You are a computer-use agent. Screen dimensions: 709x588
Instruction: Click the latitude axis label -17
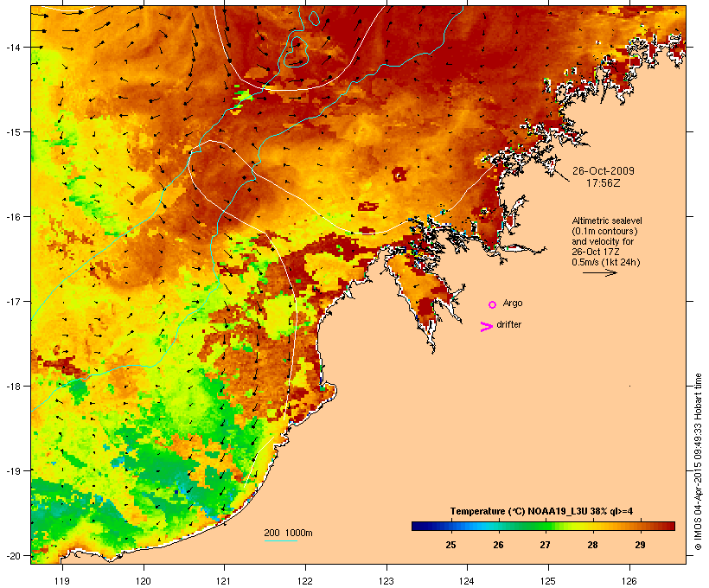pyautogui.click(x=13, y=301)
